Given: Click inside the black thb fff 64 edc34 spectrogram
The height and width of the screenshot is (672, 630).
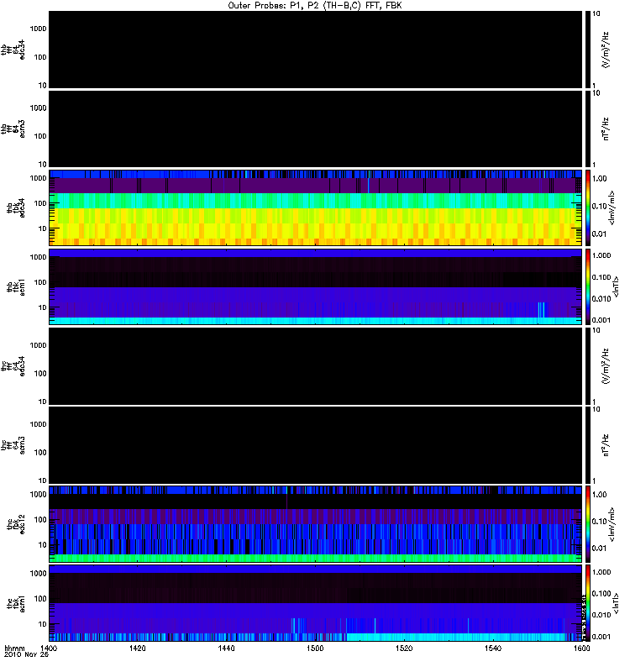Looking at the screenshot, I should pyautogui.click(x=315, y=50).
